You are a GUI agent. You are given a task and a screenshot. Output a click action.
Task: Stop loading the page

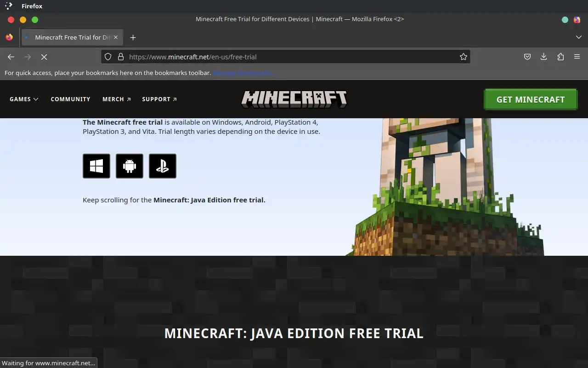coord(44,57)
